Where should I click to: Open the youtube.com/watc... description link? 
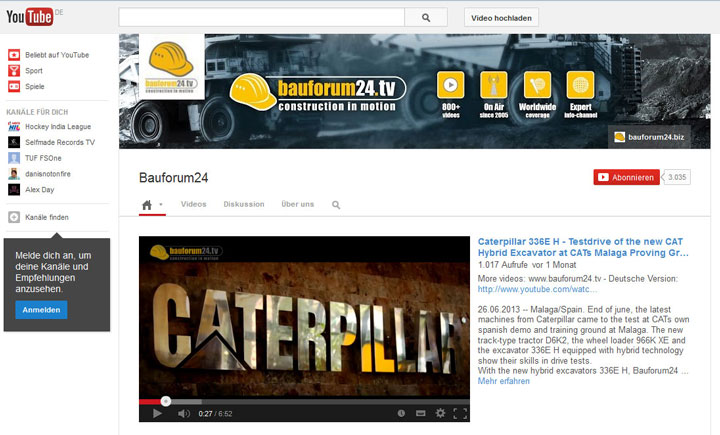[x=537, y=289]
